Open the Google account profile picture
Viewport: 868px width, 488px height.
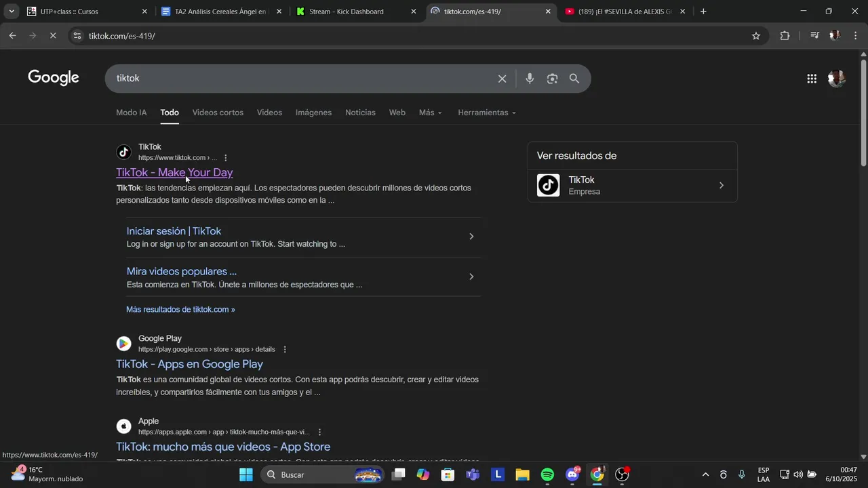(837, 79)
